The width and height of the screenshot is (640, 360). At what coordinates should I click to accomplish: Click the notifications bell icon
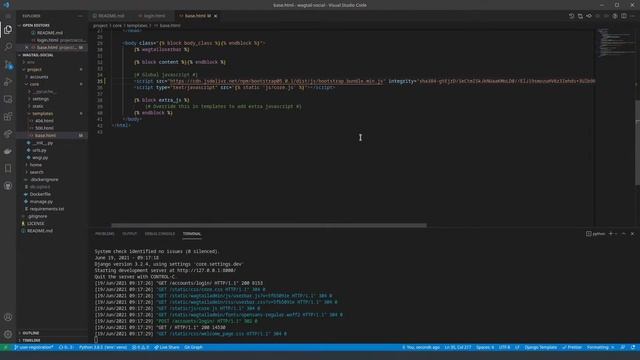click(633, 347)
